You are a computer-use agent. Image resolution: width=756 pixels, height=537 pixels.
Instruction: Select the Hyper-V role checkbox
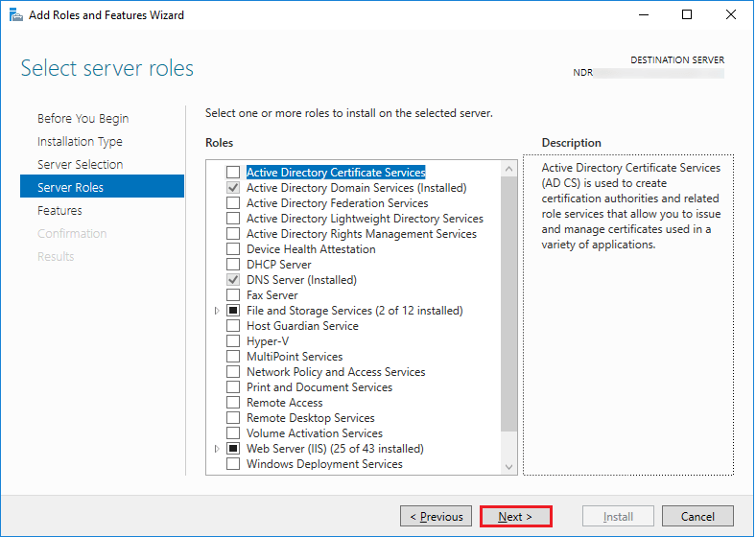(x=233, y=341)
